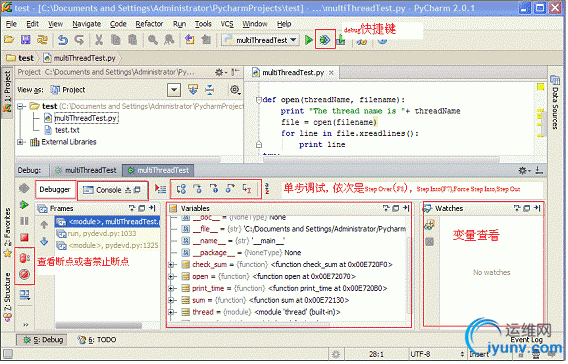The image size is (568, 364).
Task: Stop the debug session with red square
Action: 24,238
